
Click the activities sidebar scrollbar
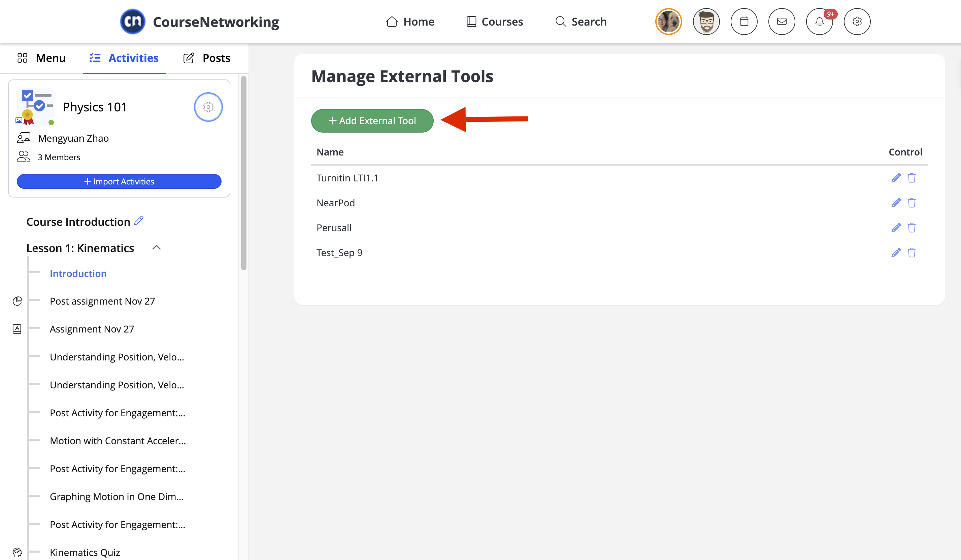(x=243, y=173)
